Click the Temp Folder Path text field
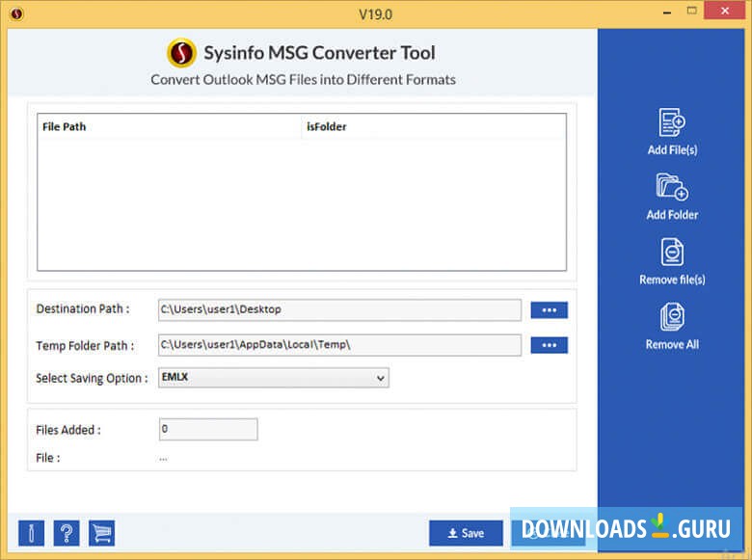The width and height of the screenshot is (752, 560). 339,345
